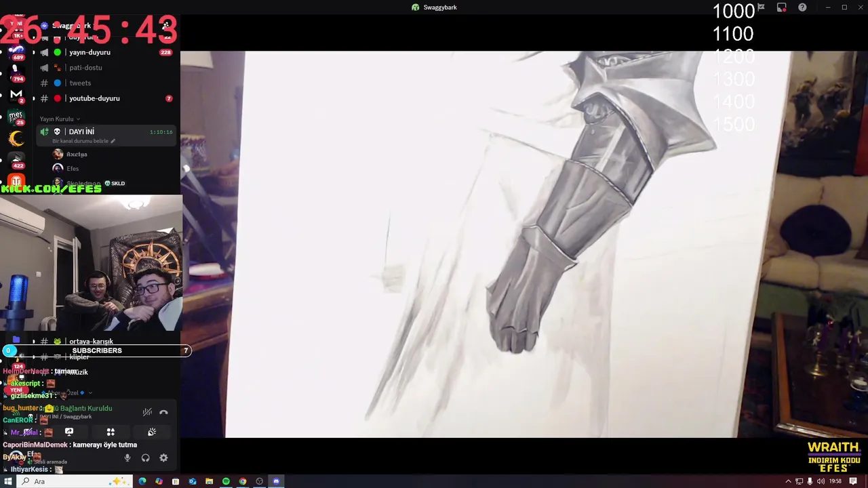Launch Microsoft Edge from taskbar
This screenshot has height=488, width=868.
coord(142,481)
